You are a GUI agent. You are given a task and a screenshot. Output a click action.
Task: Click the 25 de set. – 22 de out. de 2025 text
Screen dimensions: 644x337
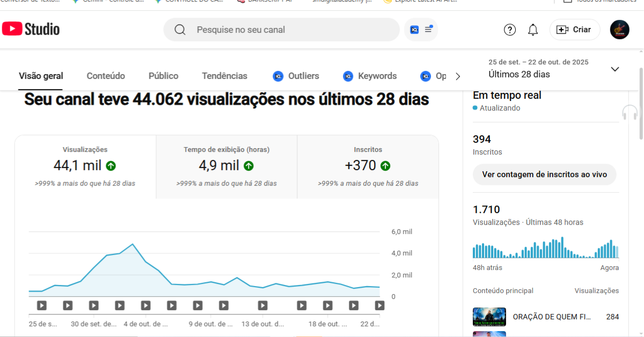(x=538, y=62)
